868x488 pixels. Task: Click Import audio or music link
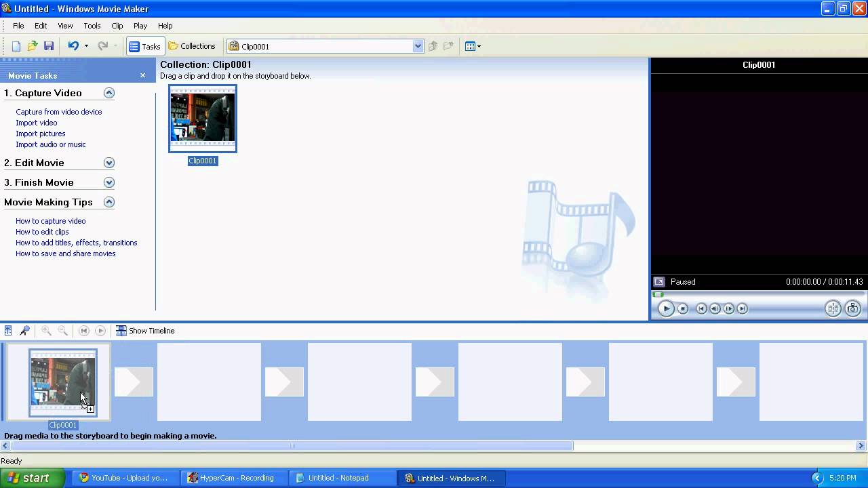[x=51, y=144]
